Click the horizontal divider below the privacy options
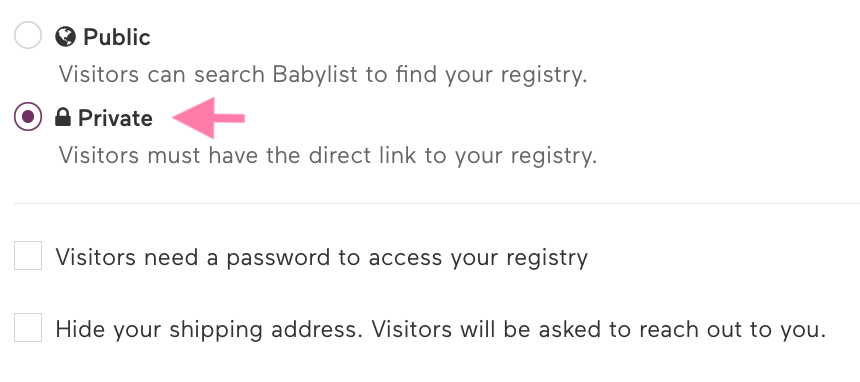This screenshot has height=382, width=860. pos(437,204)
